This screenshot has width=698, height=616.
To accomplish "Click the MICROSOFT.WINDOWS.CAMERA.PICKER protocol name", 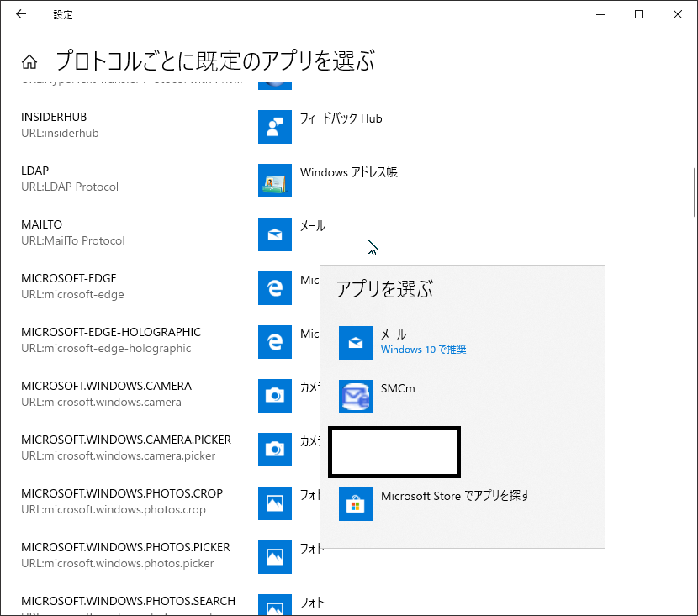I will (126, 440).
